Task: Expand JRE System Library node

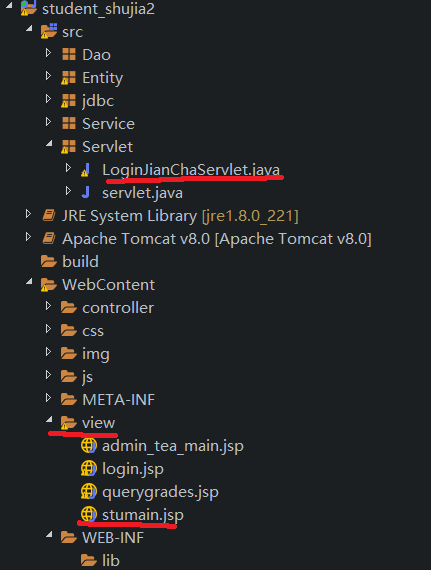Action: coord(28,214)
